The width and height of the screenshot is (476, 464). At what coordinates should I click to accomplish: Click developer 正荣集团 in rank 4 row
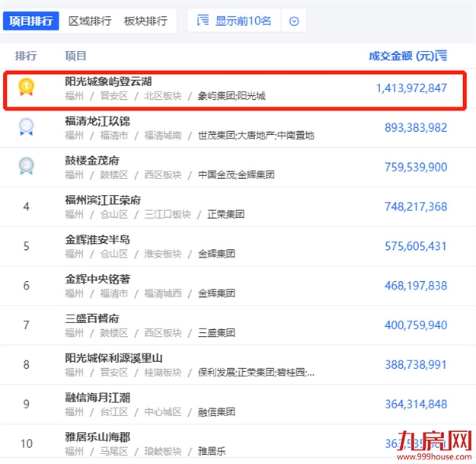(x=226, y=214)
